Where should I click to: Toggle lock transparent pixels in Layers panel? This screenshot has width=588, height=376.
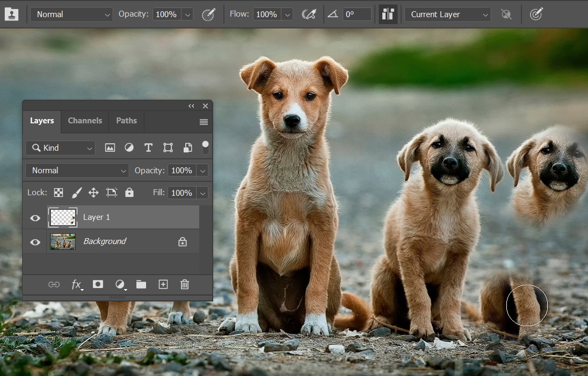59,193
